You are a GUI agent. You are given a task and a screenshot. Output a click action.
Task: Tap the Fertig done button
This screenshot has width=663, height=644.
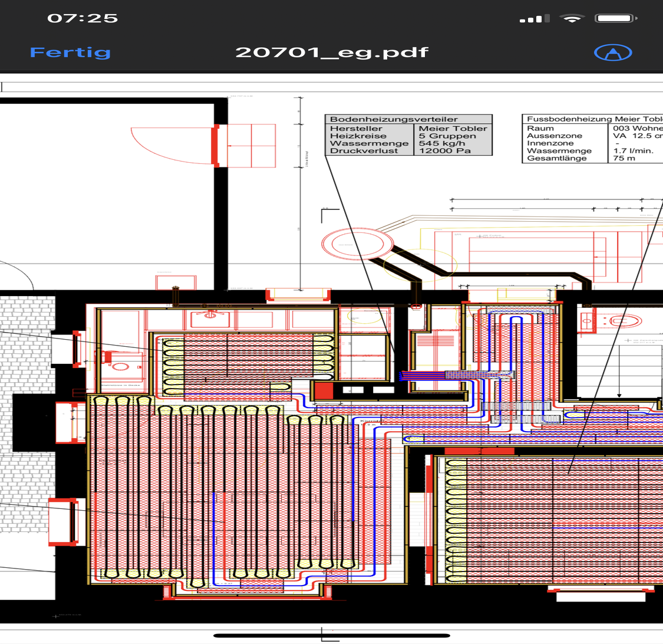click(70, 52)
